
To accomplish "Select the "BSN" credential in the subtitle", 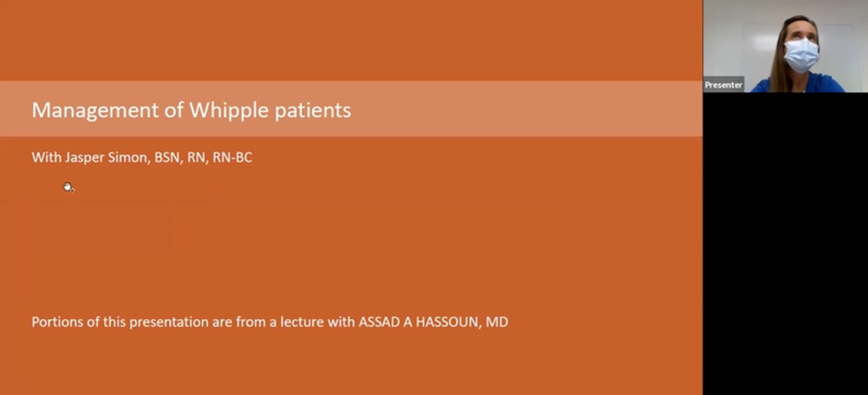I will pos(167,157).
